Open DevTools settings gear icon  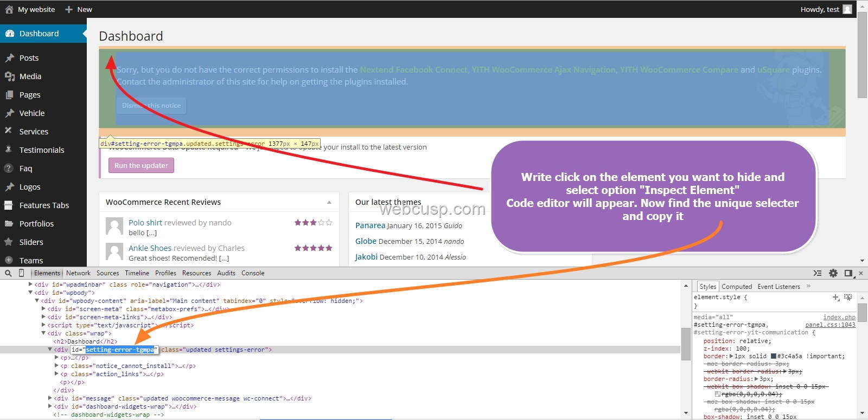833,273
